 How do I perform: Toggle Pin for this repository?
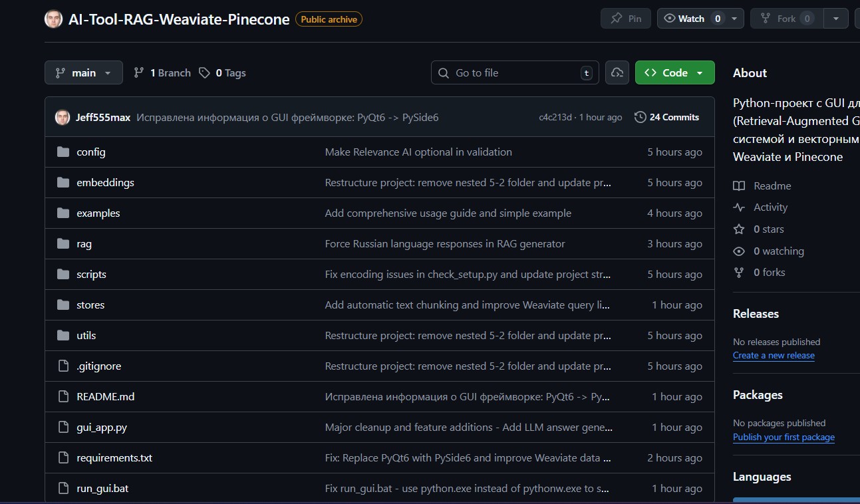[x=625, y=19]
